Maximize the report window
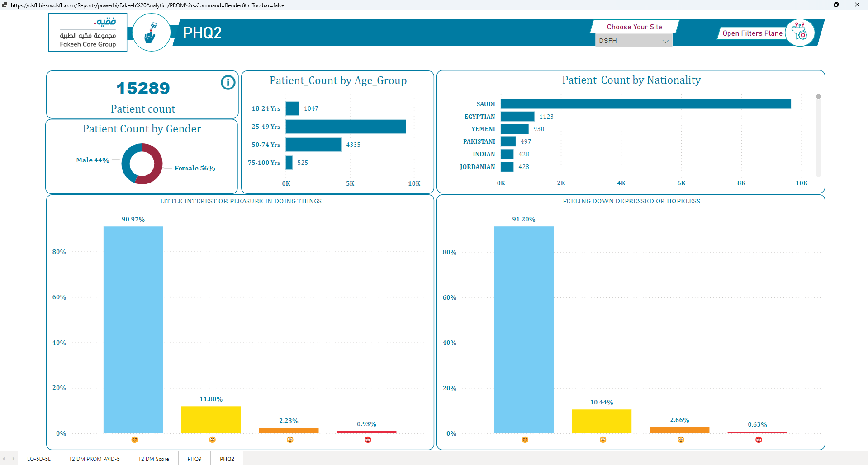Image resolution: width=868 pixels, height=465 pixels. (x=836, y=5)
